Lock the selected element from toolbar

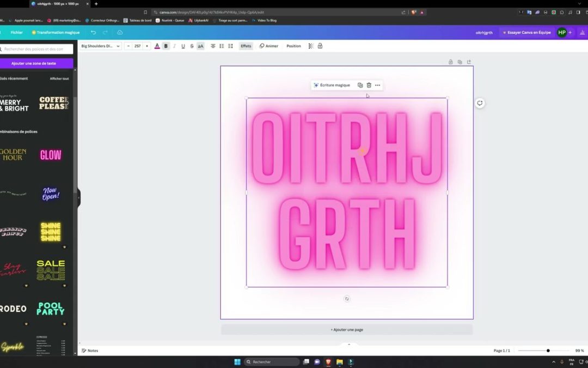[x=320, y=46]
